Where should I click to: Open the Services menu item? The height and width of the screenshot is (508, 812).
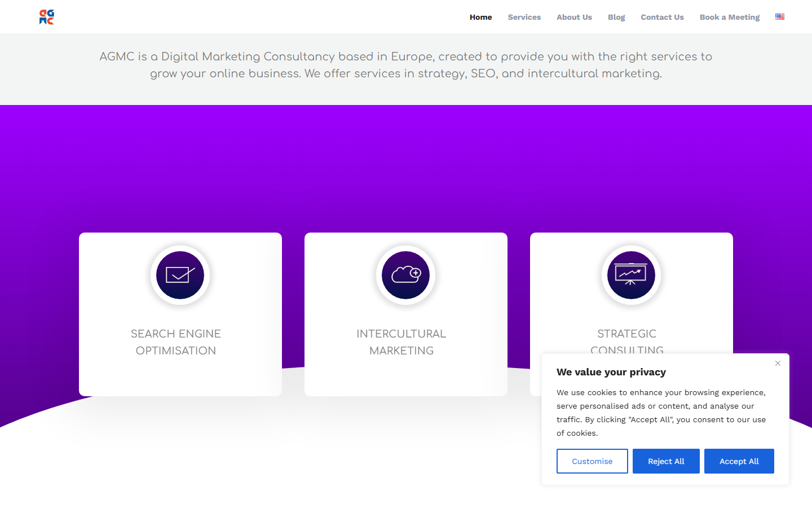[x=524, y=17]
